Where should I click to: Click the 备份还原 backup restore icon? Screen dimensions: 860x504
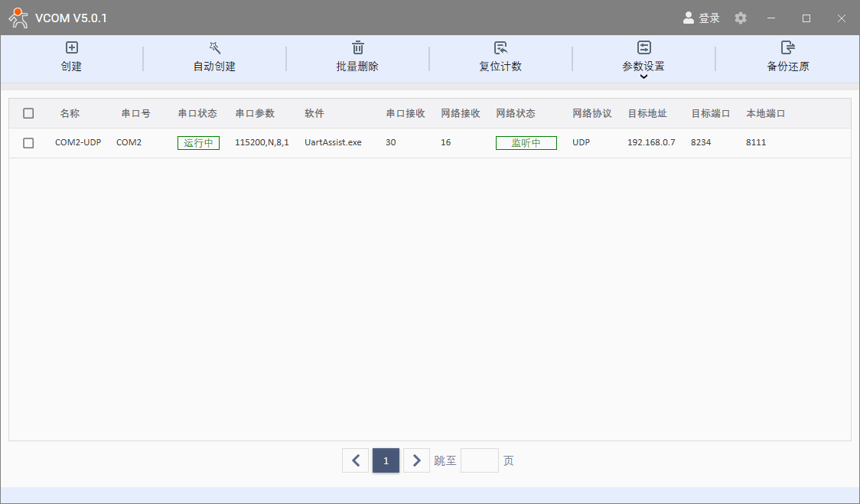point(787,48)
